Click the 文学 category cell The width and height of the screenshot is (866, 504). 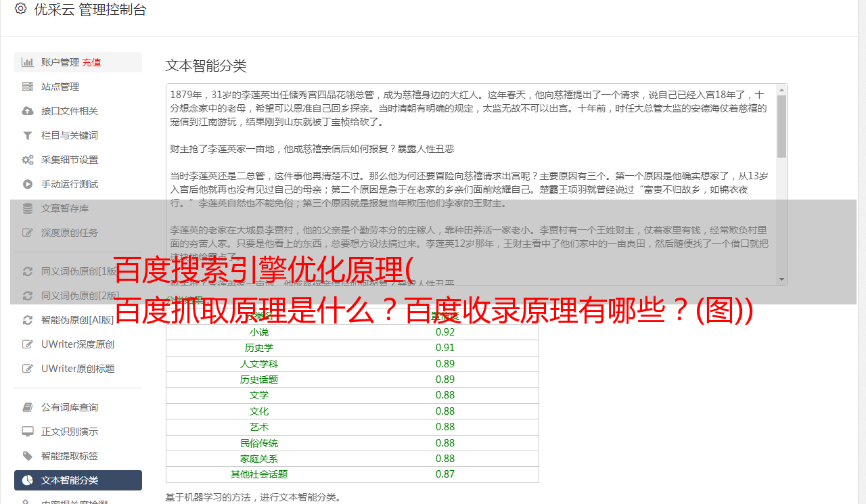259,395
